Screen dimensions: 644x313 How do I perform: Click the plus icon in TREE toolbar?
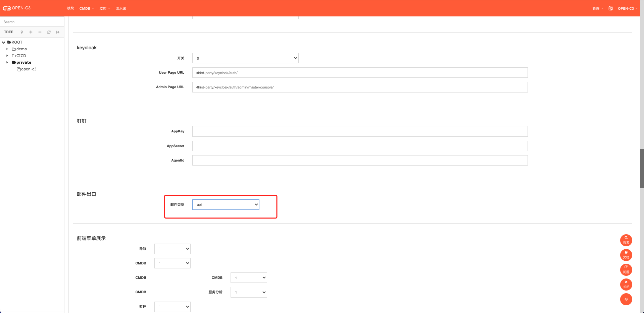click(31, 32)
